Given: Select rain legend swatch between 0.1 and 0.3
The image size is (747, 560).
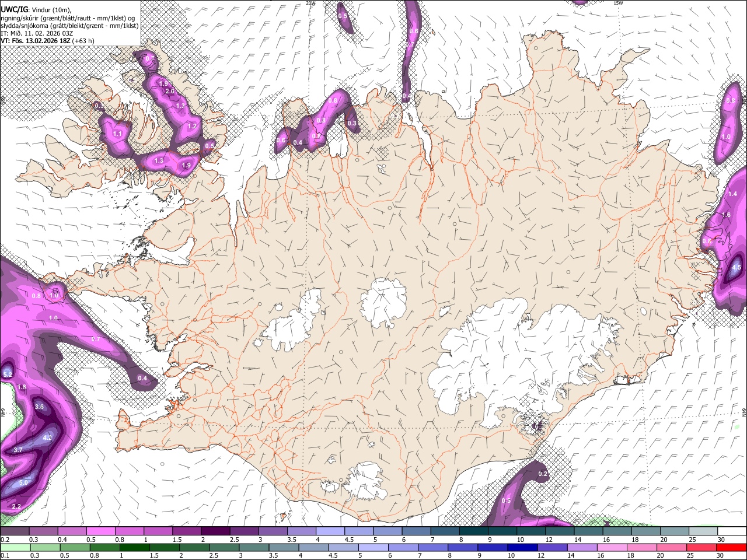Looking at the screenshot, I should tap(15, 547).
